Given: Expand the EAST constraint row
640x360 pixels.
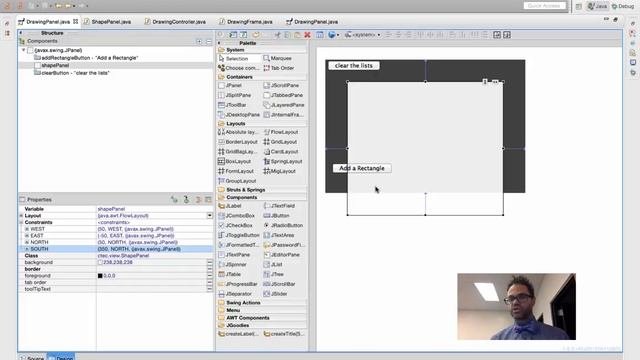Looking at the screenshot, I should (27, 236).
